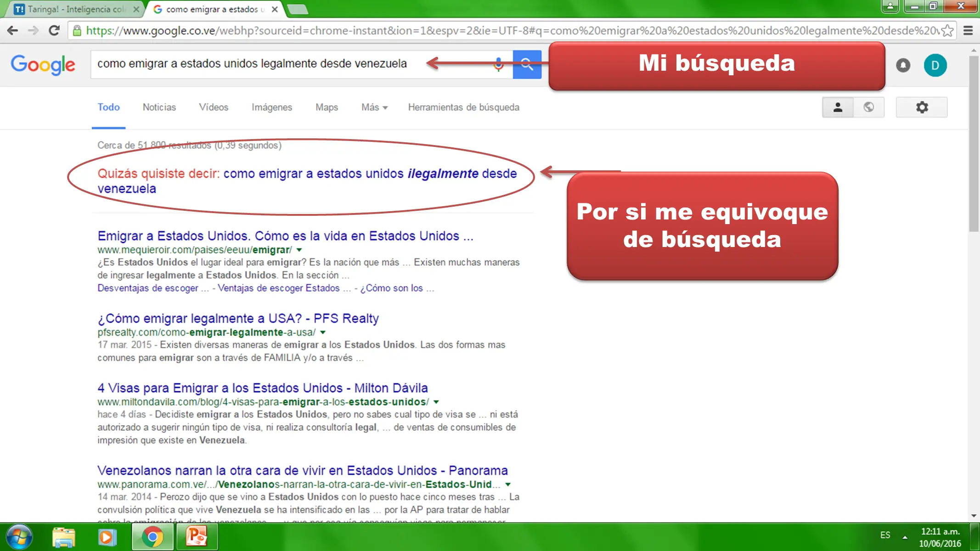Switch to private results person toggle

tap(838, 107)
